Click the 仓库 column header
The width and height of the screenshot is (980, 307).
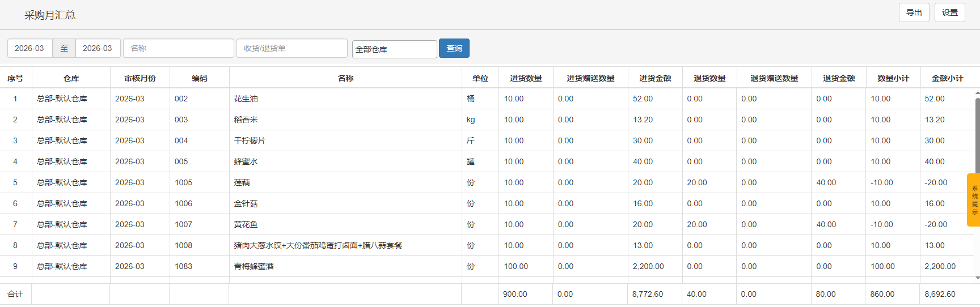pos(71,78)
